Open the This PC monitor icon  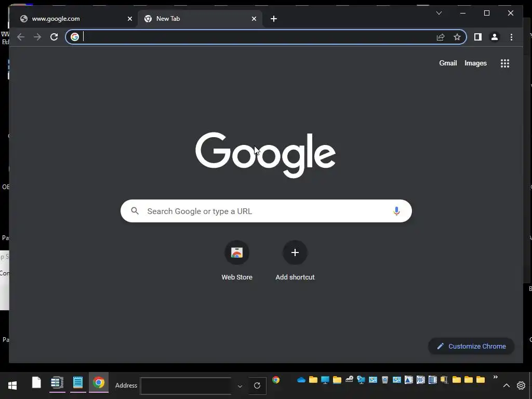click(x=325, y=380)
